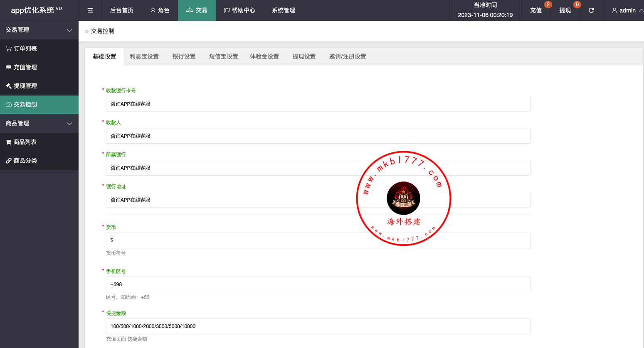Open the admin dropdown arrow
Image resolution: width=644 pixels, height=348 pixels.
click(641, 10)
